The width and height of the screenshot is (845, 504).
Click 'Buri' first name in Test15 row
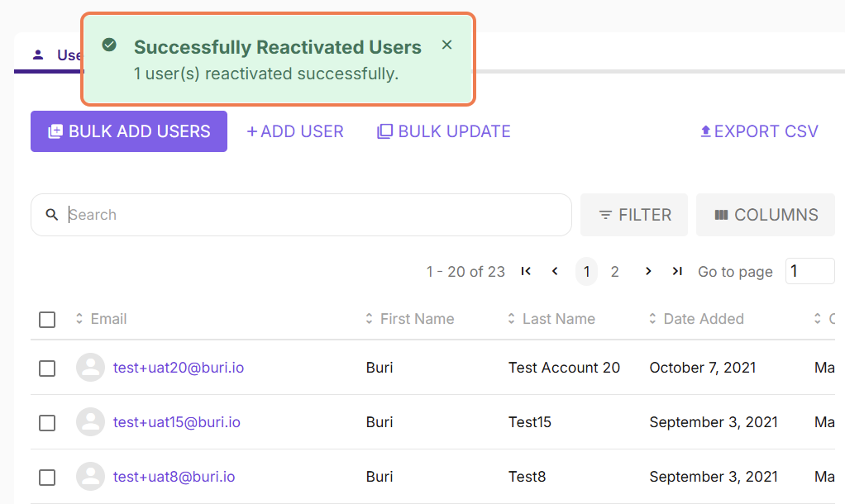point(380,422)
